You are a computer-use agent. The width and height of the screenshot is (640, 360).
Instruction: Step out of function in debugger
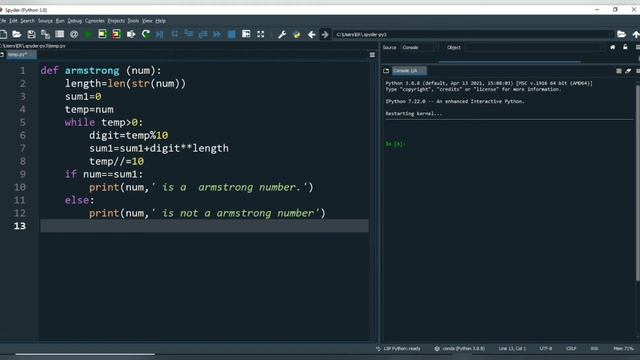pos(203,34)
